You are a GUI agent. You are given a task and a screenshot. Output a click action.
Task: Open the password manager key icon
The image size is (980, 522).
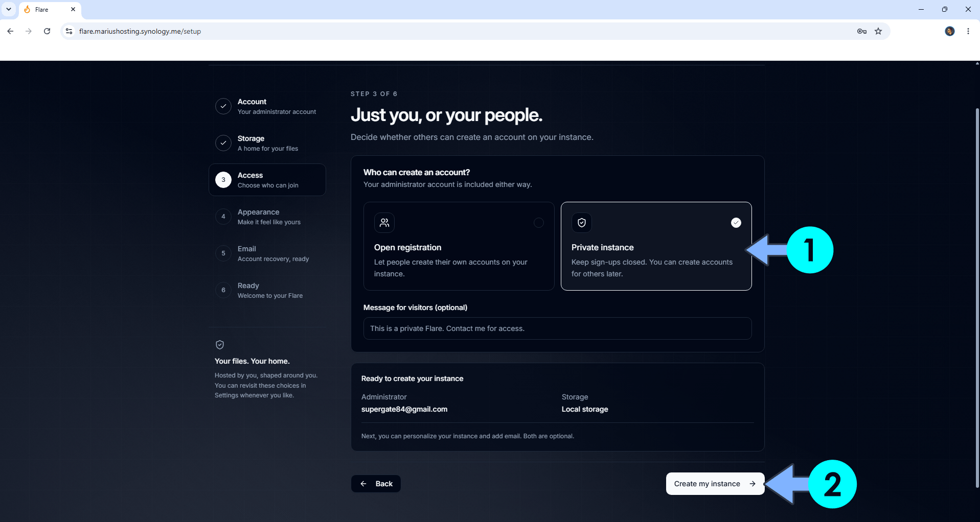point(862,31)
